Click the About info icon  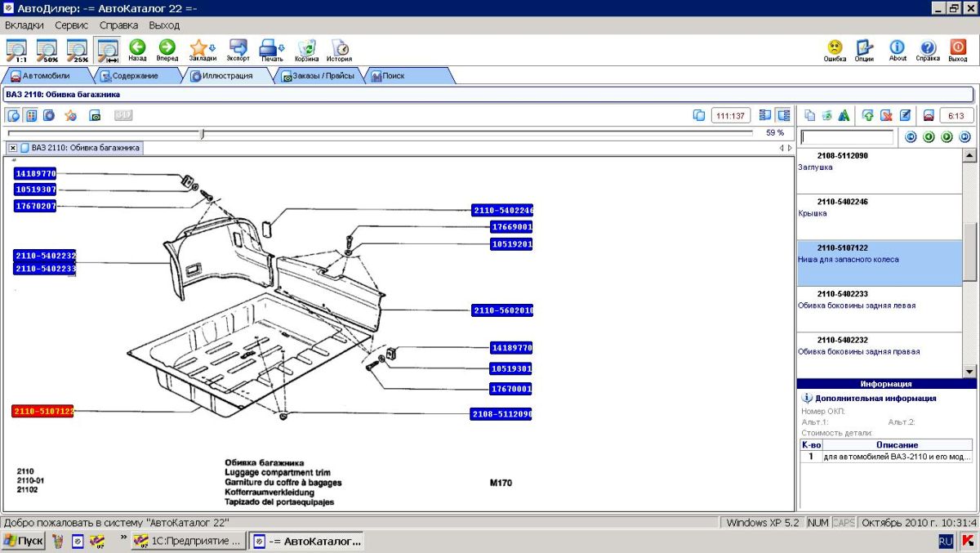tap(898, 51)
